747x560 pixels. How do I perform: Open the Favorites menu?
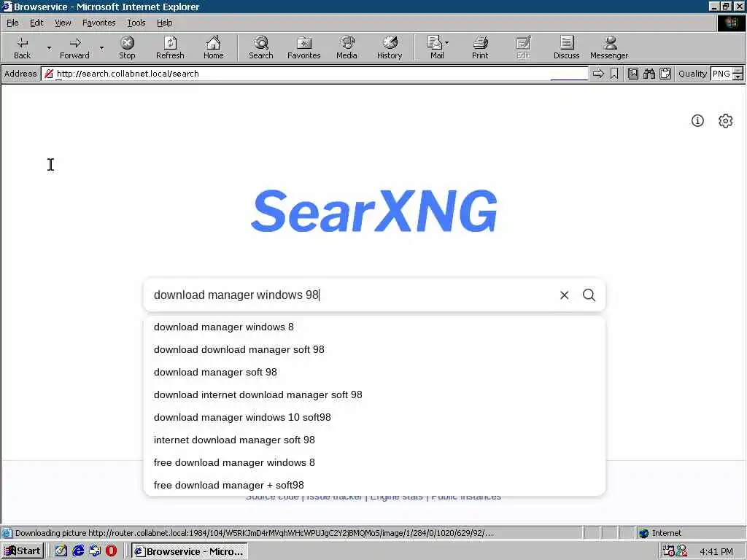[98, 23]
